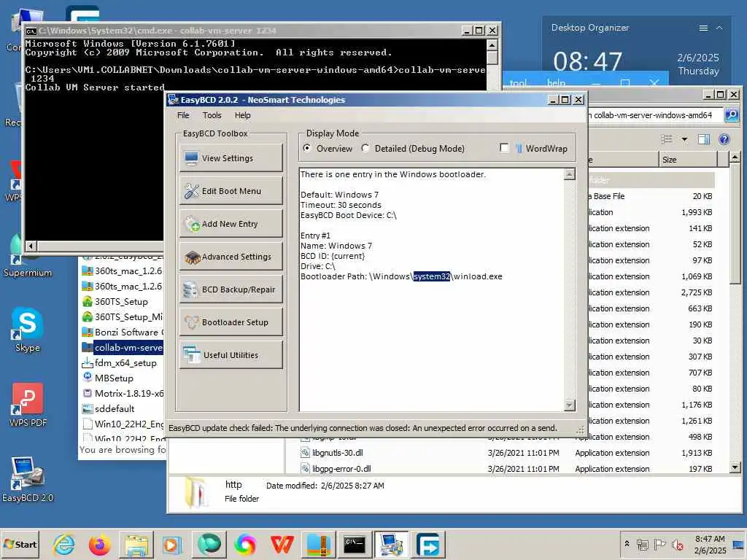Viewport: 747px width, 560px height.
Task: Select fdm_x64_setup in download list
Action: click(x=120, y=363)
